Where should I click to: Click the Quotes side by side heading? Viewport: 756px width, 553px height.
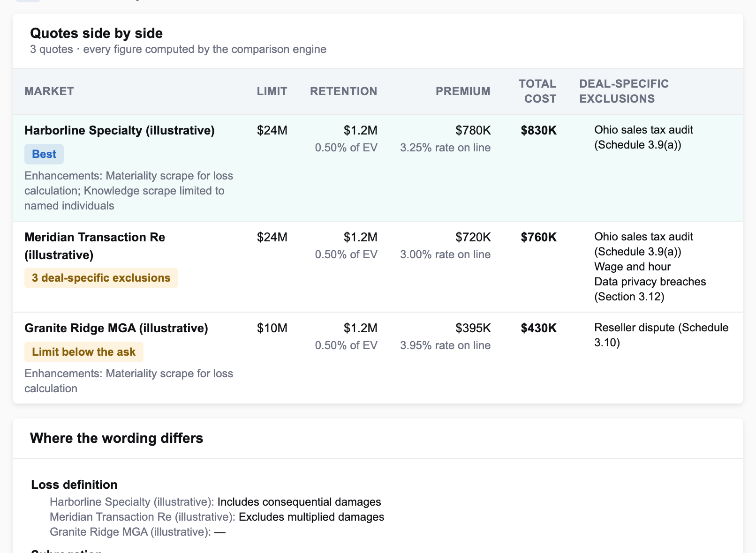(x=96, y=33)
